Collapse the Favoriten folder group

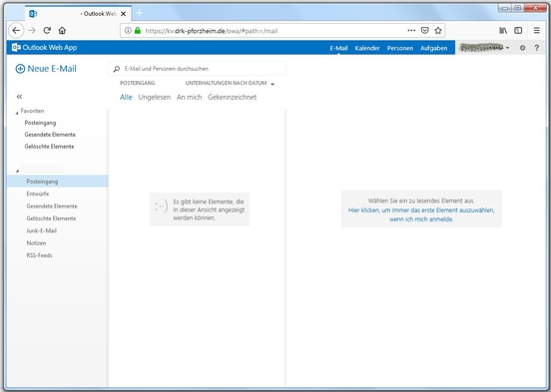click(x=17, y=113)
